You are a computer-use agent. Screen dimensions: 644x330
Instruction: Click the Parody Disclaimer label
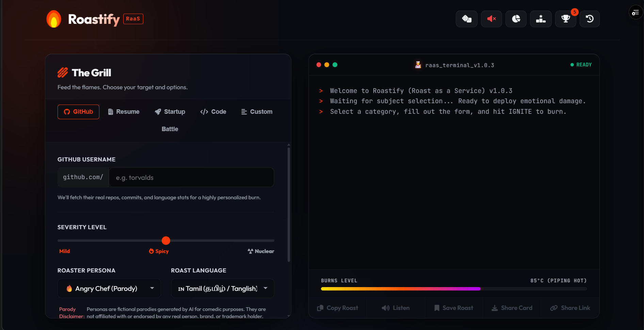(x=71, y=313)
